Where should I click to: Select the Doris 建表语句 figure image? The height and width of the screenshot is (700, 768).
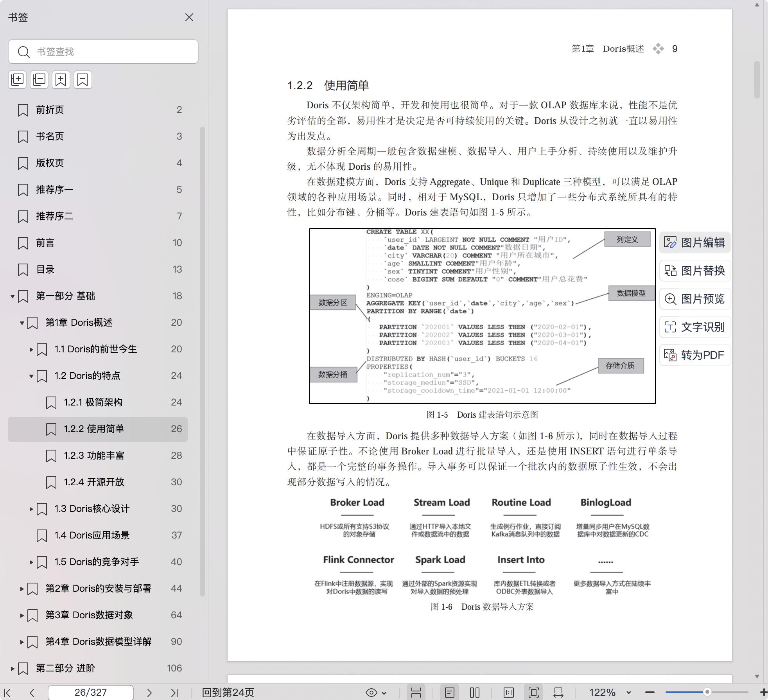(x=482, y=316)
